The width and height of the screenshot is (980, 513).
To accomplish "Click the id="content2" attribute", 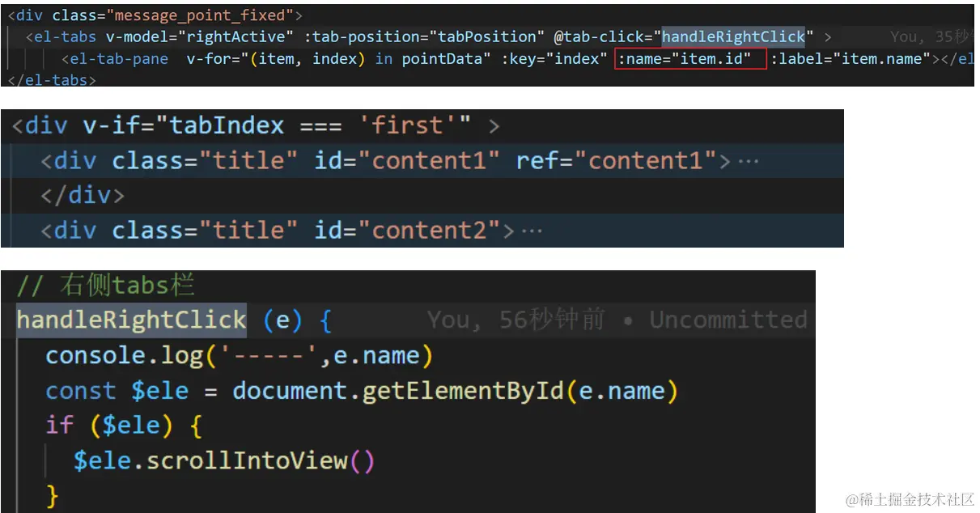I will (x=407, y=231).
